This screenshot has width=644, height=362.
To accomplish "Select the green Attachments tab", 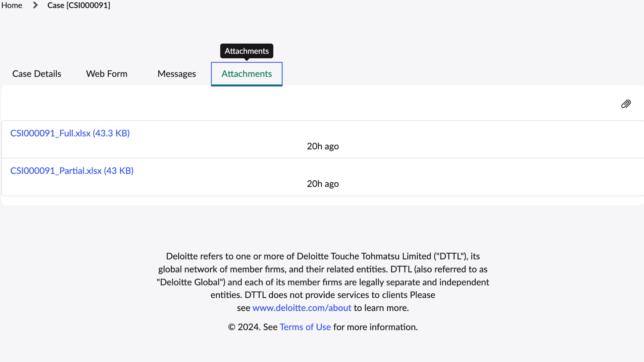I will click(x=247, y=74).
